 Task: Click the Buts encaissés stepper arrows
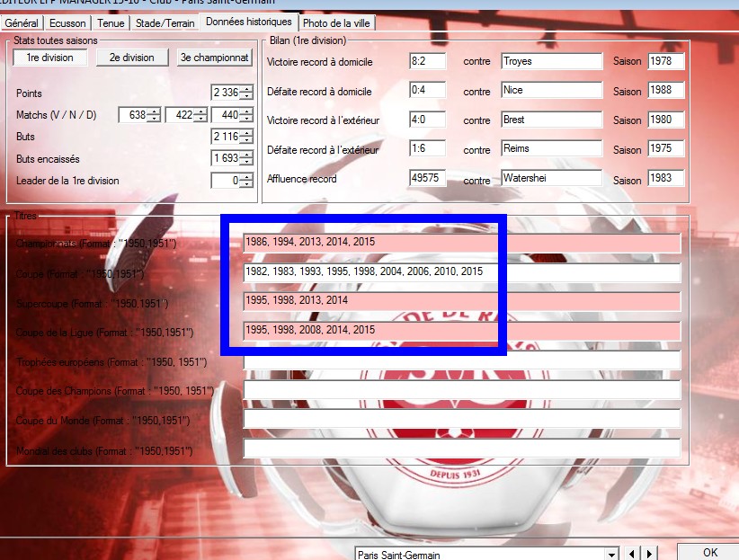[x=246, y=158]
